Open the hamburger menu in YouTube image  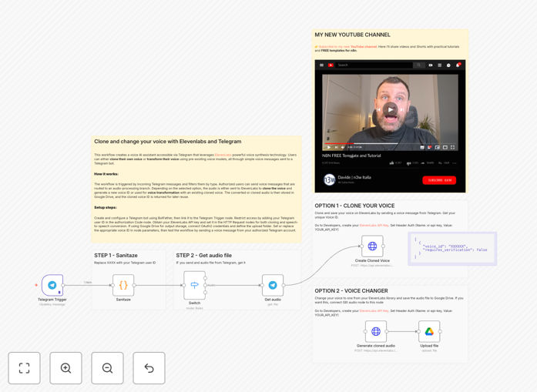click(x=321, y=65)
